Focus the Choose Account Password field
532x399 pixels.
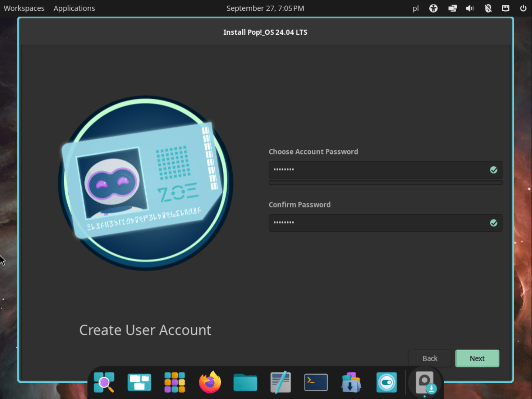[385, 170]
